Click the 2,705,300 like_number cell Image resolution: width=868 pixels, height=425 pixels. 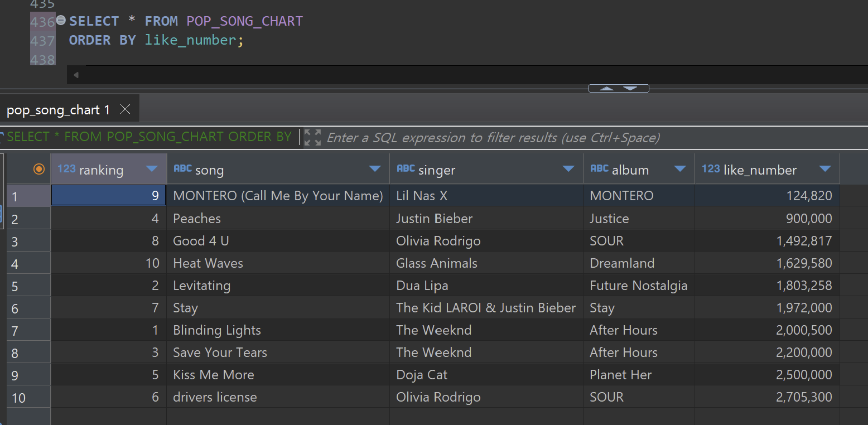767,397
